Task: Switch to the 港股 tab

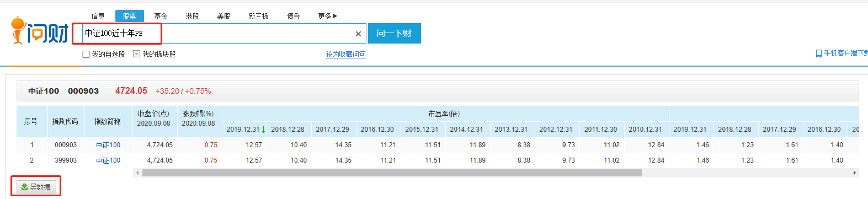Action: click(x=192, y=16)
